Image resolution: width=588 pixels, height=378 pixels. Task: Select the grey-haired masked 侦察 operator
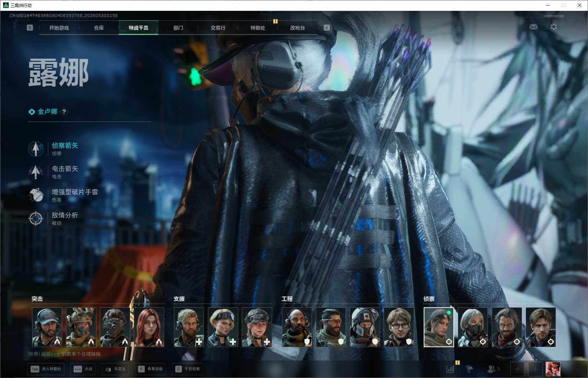[x=473, y=327]
